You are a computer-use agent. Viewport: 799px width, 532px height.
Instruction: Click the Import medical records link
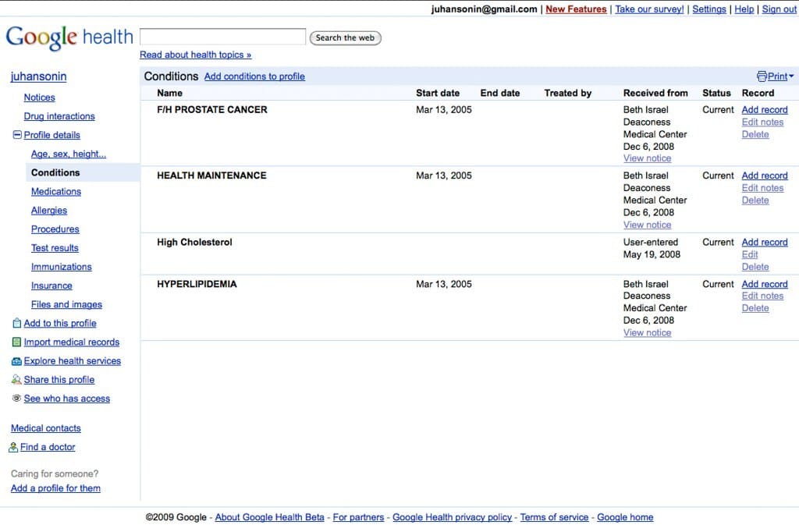71,342
